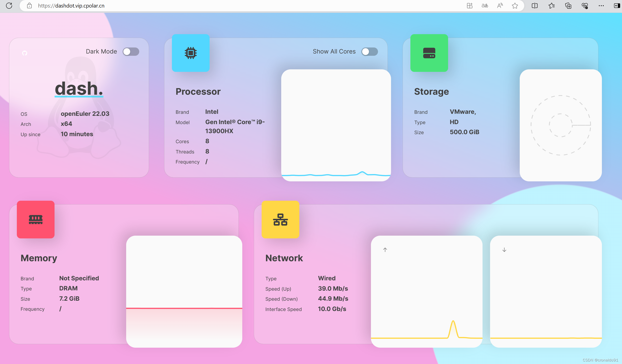Click the 'x64' Arch value

pos(66,124)
